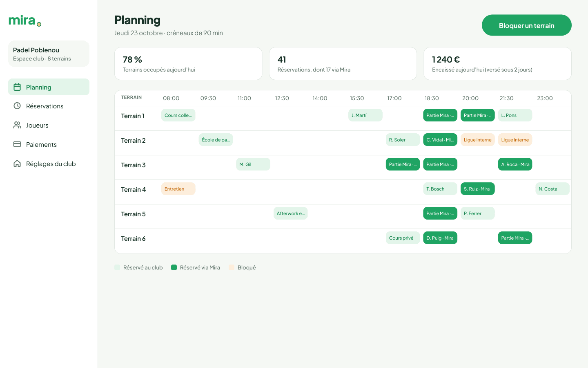
Task: Open N. Costa booking at 23:00
Action: tap(552, 189)
